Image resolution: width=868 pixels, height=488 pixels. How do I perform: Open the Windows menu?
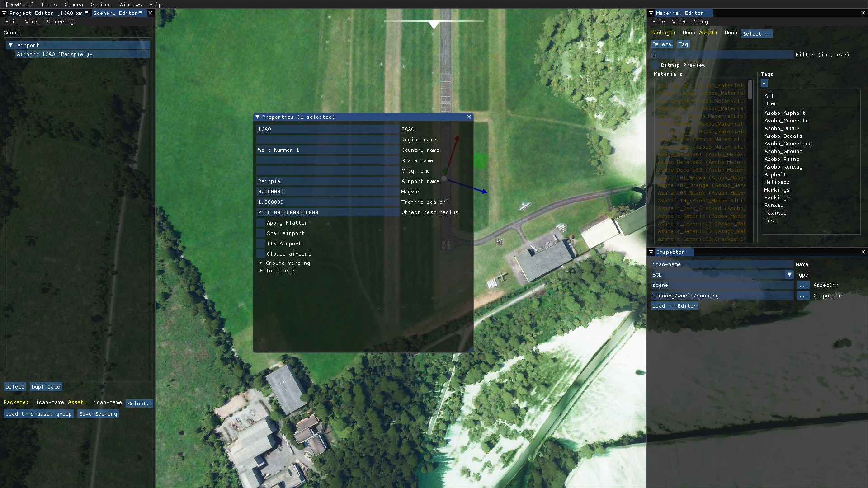pyautogui.click(x=130, y=5)
